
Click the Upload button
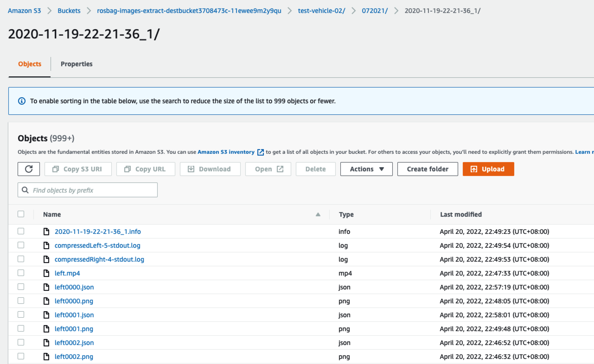coord(488,169)
